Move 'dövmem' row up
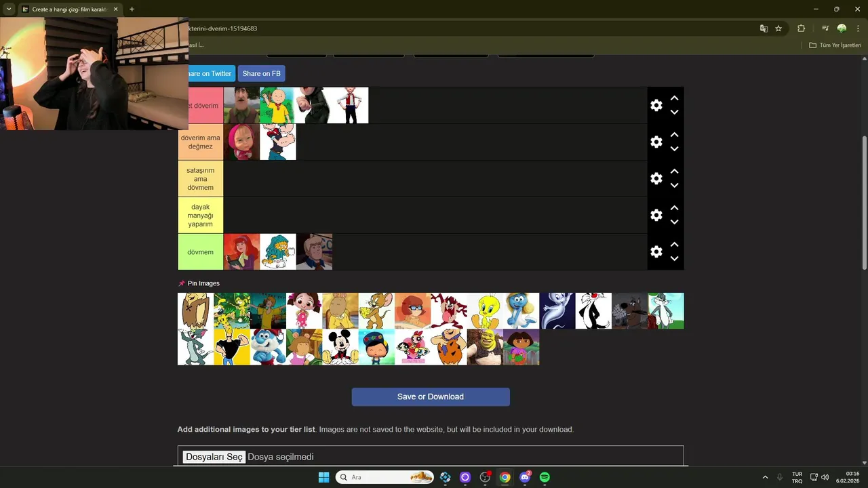The width and height of the screenshot is (868, 488). click(x=674, y=245)
